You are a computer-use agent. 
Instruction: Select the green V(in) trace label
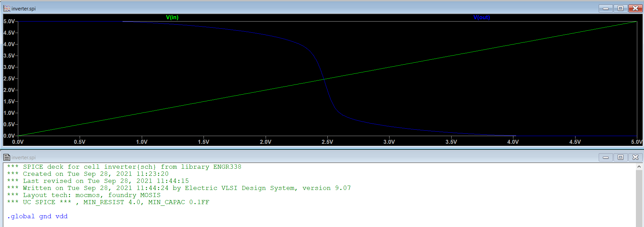(x=172, y=18)
